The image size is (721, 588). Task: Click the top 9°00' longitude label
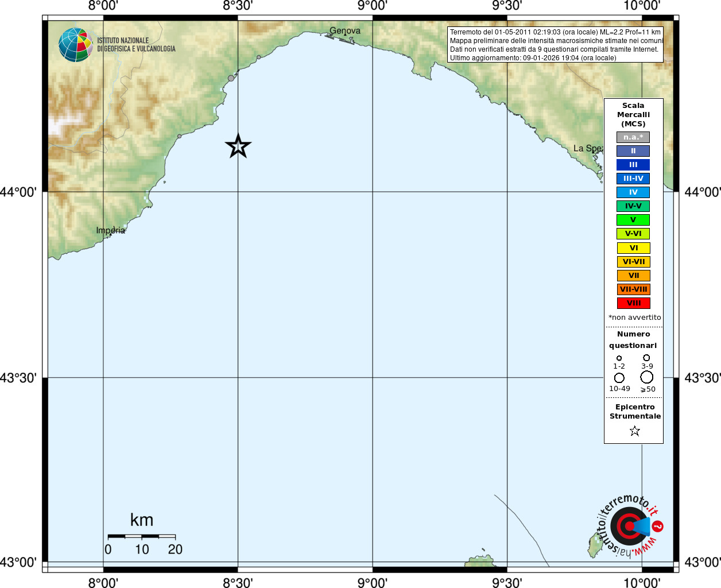[x=372, y=6]
